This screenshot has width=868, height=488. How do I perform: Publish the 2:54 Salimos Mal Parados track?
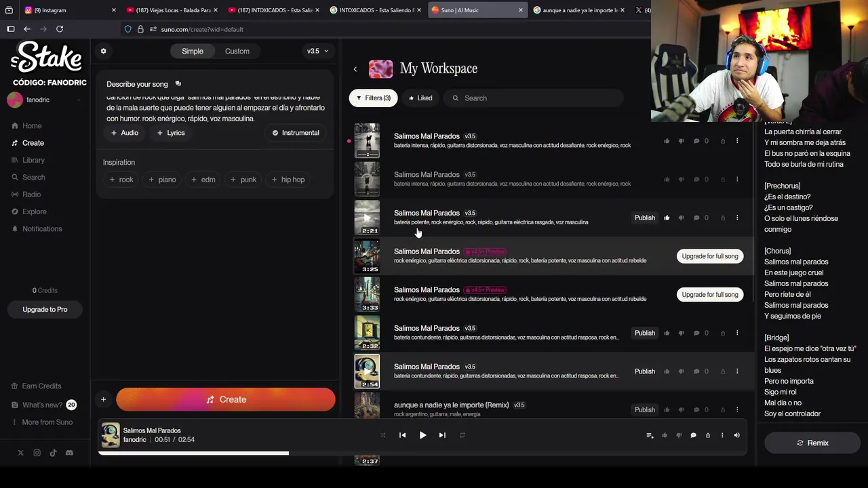click(645, 371)
